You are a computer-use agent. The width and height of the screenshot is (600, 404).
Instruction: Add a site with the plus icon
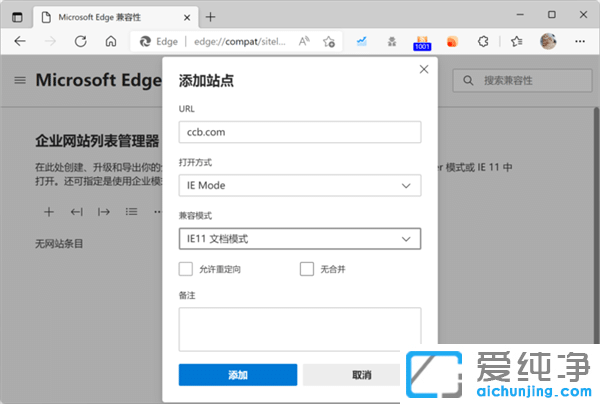tap(49, 212)
